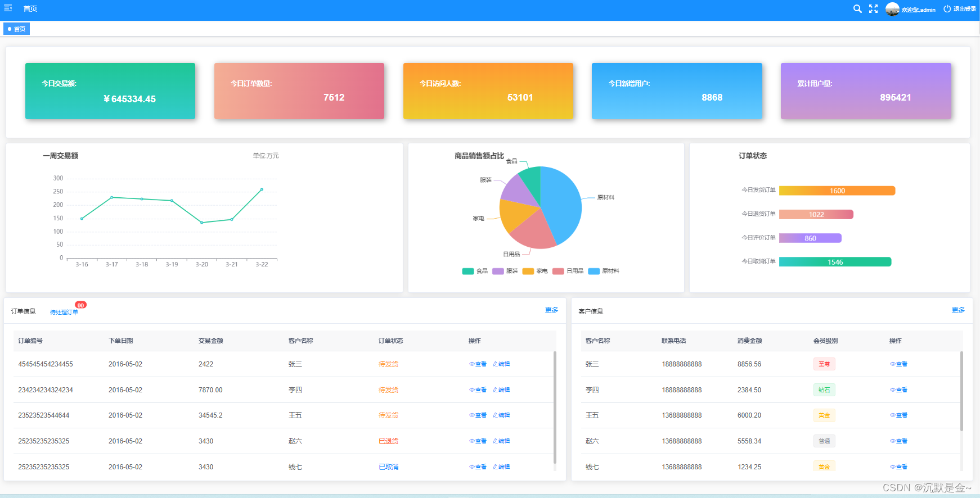
Task: Click the 会员级别 column header
Action: (826, 341)
